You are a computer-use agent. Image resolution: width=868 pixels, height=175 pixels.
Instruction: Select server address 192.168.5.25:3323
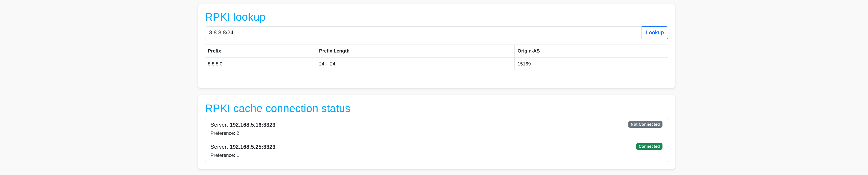(252, 147)
